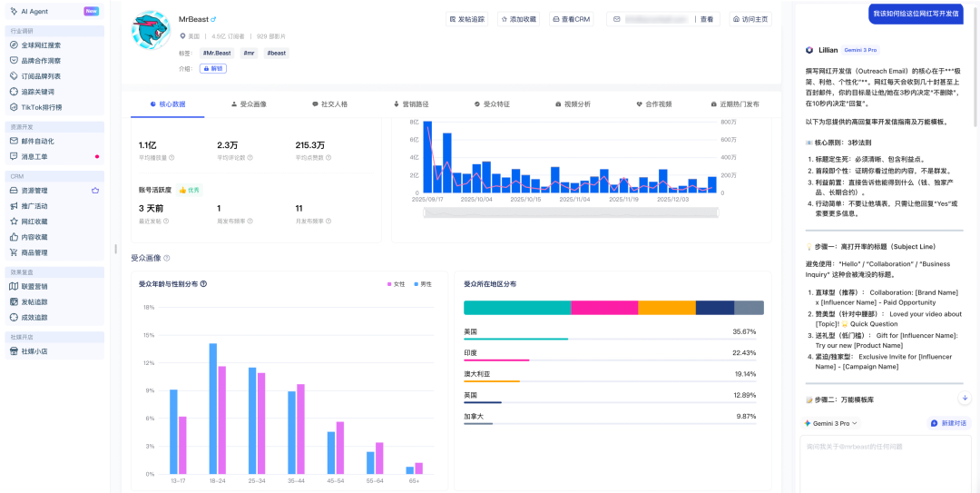The width and height of the screenshot is (980, 493).
Task: Click the 全球网红搜索 compass icon in sidebar
Action: 14,44
